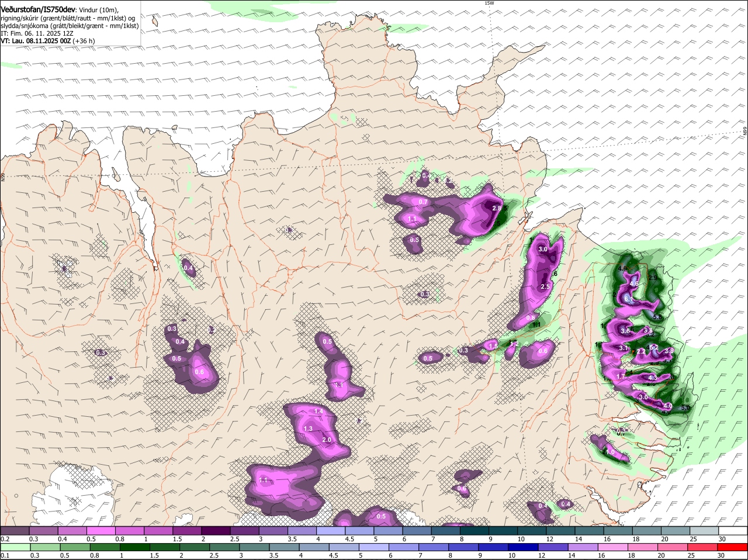748x560 pixels.
Task: Click the '5.0' precipitation value on map
Action: [685, 407]
